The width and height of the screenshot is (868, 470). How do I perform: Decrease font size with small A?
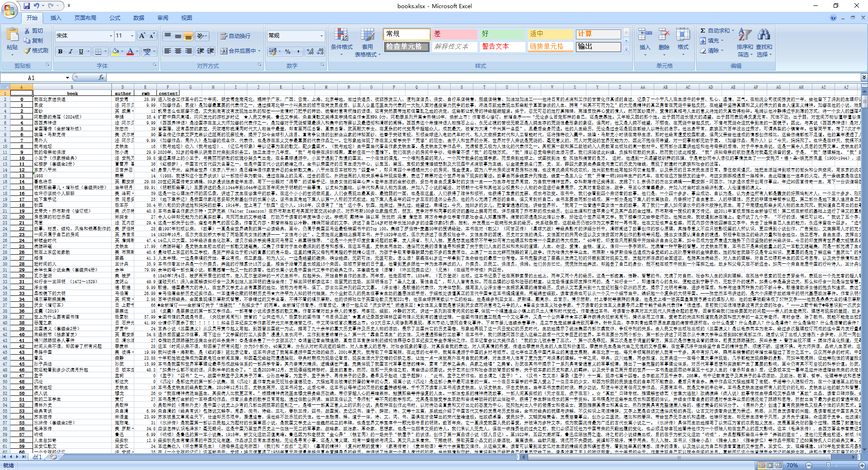coord(152,36)
